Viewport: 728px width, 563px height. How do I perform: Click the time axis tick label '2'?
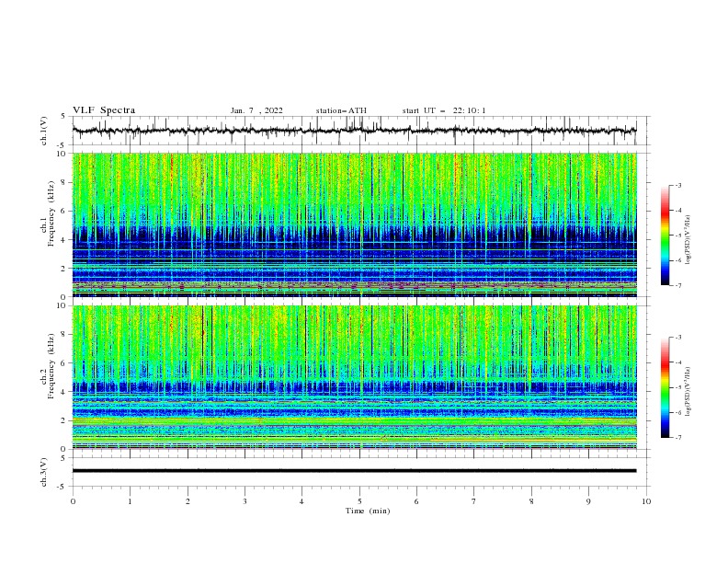(188, 501)
